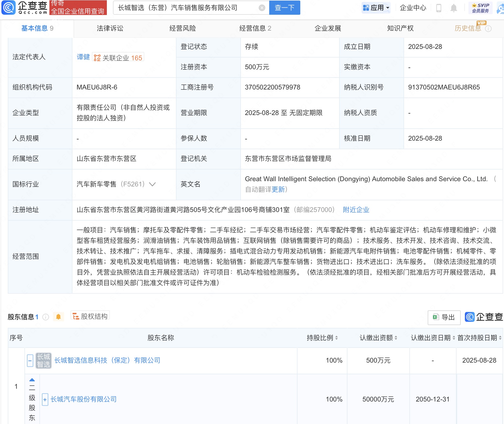Viewport: 504px width, 424px height.
Task: Open legal representative 谭健 link
Action: tap(83, 57)
